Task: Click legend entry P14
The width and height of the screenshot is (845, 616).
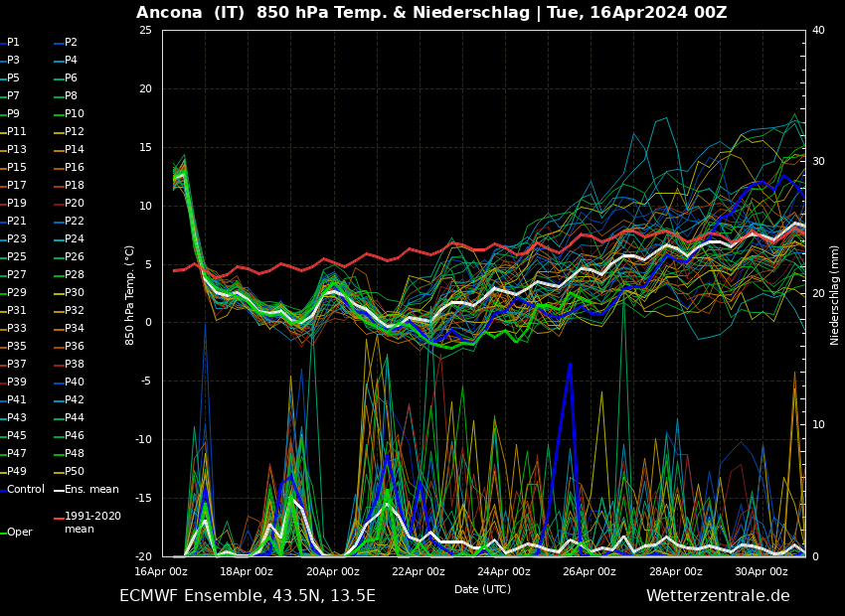Action: (70, 149)
